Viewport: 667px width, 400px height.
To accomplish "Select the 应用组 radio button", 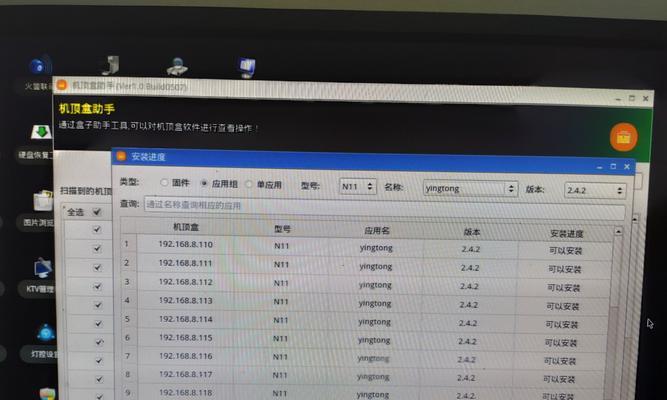I will pyautogui.click(x=204, y=183).
